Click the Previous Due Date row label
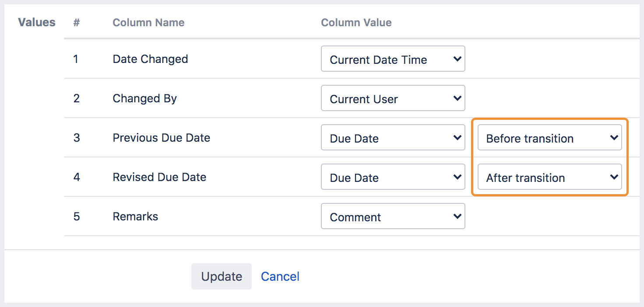 coord(161,138)
